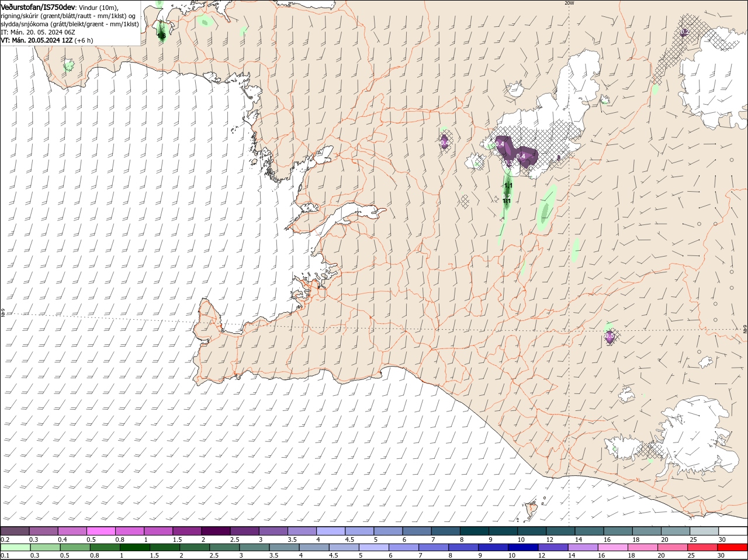Viewport: 748px width, 560px height.
Task: Pick lower legend swatch between 0.1 and 0.3
Action: pos(15,547)
